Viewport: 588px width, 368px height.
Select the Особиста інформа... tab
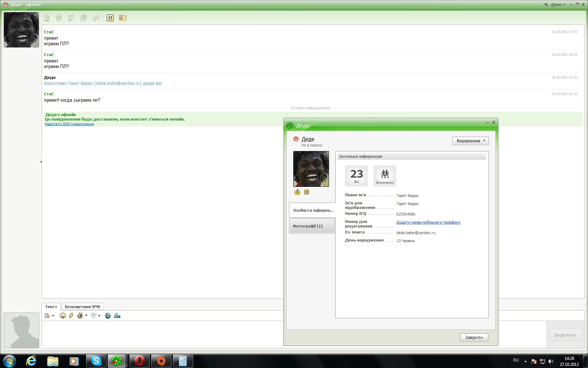[x=312, y=210]
